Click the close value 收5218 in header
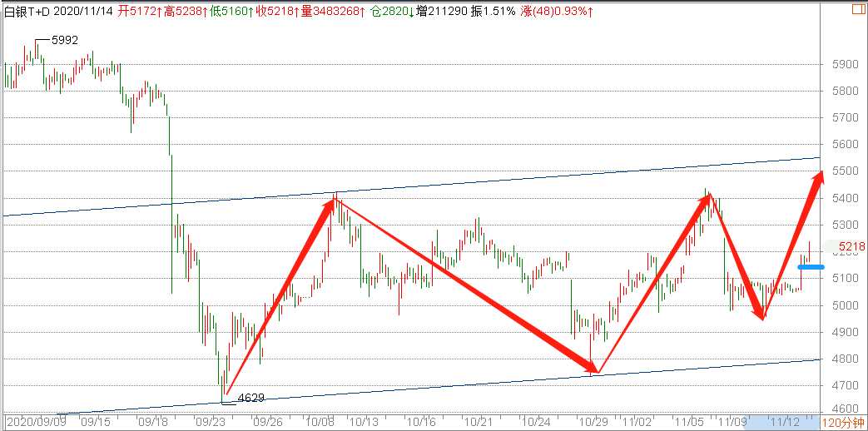Image resolution: width=868 pixels, height=431 pixels. (x=277, y=12)
